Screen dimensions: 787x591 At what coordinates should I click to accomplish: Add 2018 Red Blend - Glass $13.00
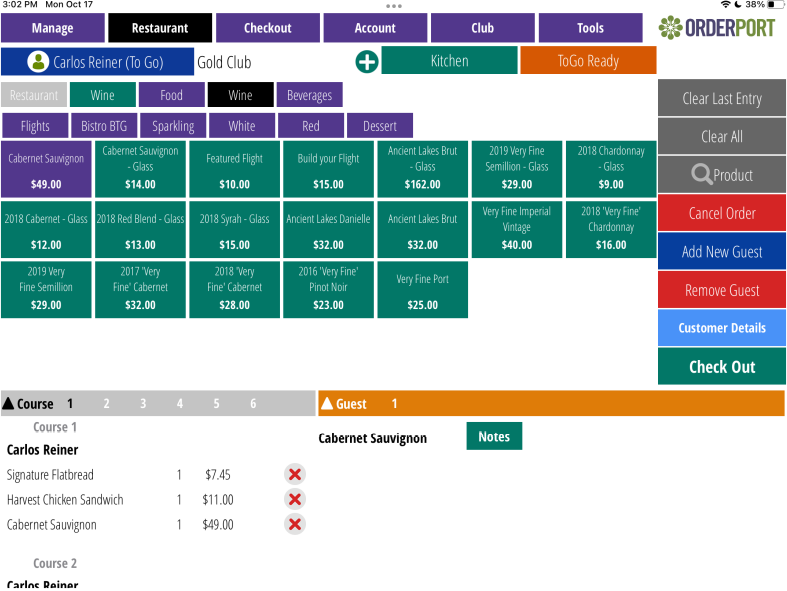click(x=140, y=229)
